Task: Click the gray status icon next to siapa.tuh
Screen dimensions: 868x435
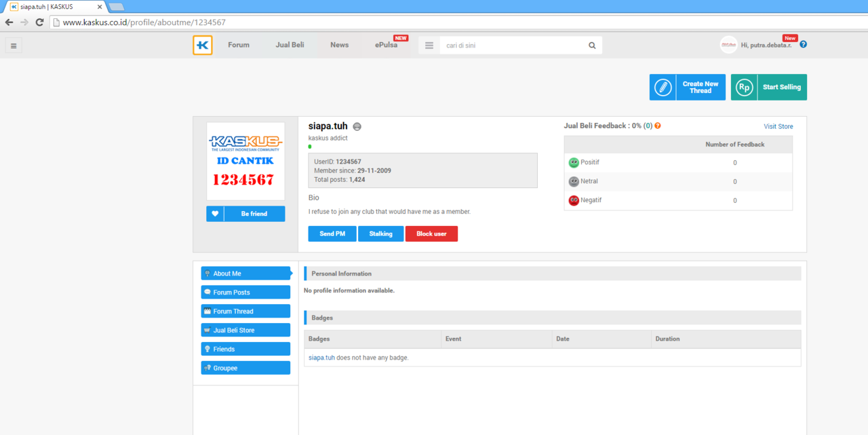Action: click(357, 126)
